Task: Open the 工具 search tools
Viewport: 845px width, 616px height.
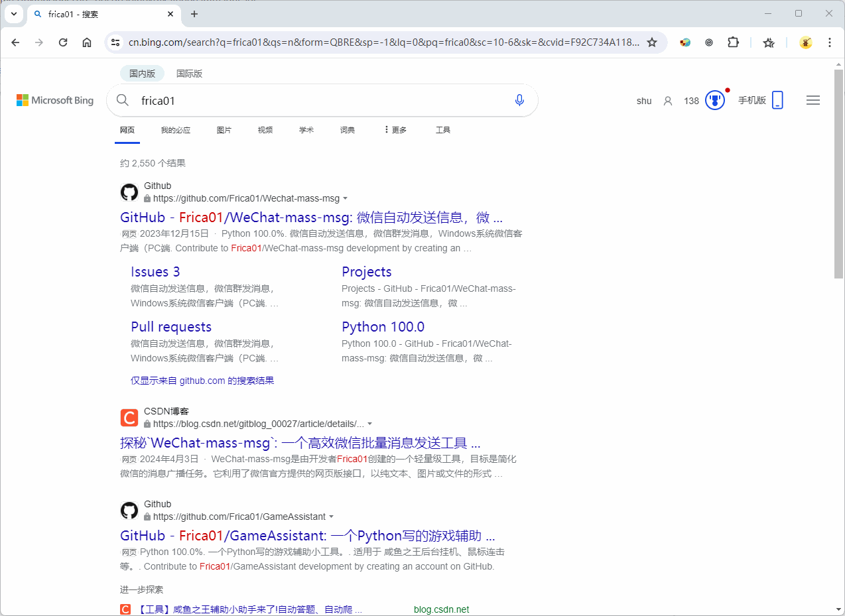Action: [443, 130]
